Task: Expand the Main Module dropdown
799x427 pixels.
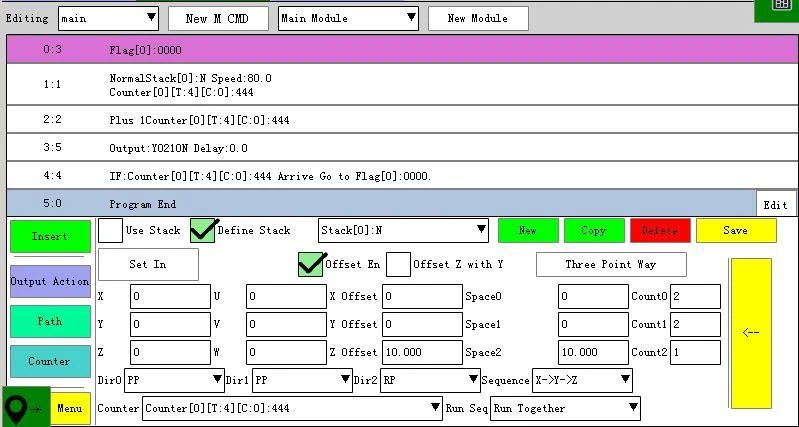Action: (349, 19)
